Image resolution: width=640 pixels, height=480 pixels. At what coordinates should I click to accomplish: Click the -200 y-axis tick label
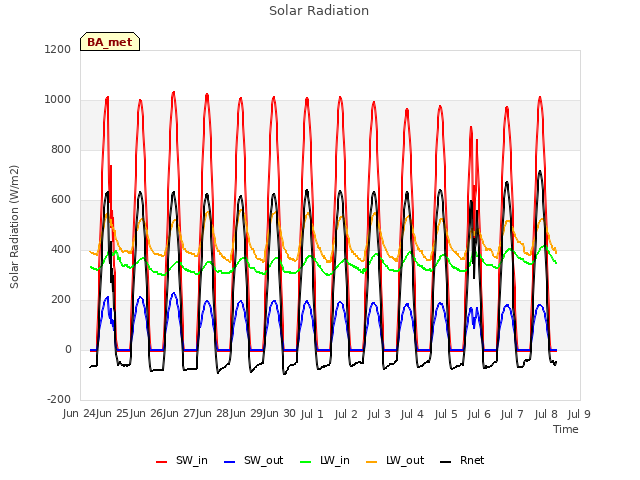click(59, 399)
